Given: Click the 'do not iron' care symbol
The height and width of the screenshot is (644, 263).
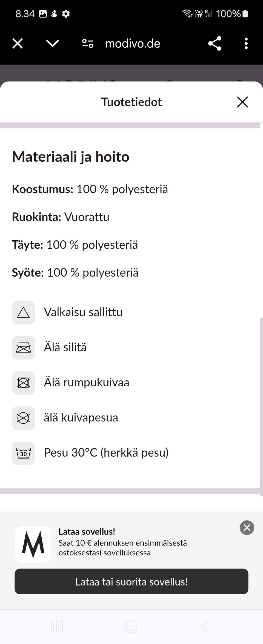Looking at the screenshot, I should click(x=23, y=348).
